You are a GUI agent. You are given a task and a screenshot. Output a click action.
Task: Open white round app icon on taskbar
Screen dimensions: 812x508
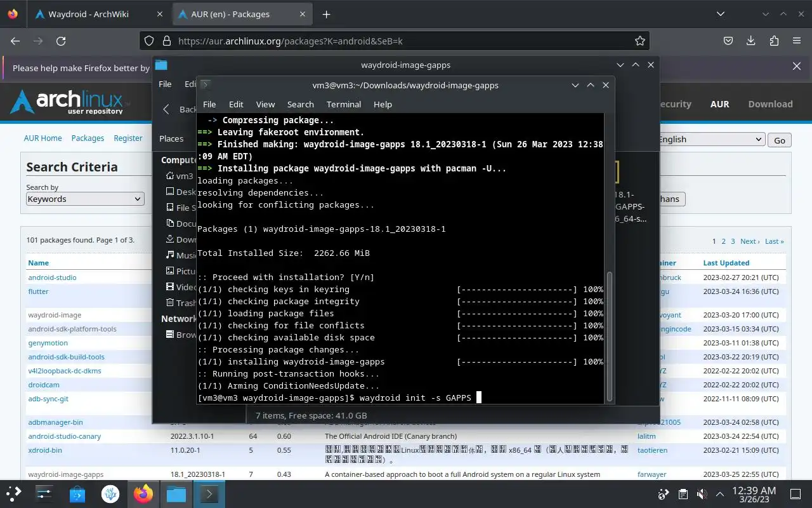[x=110, y=493]
